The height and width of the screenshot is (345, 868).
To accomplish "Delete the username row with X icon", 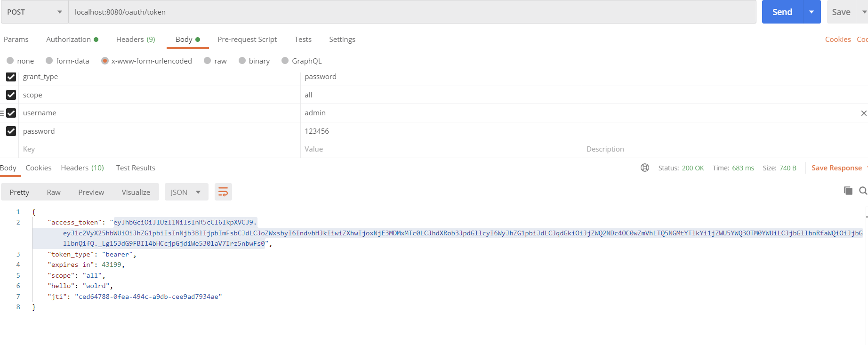I will point(863,113).
